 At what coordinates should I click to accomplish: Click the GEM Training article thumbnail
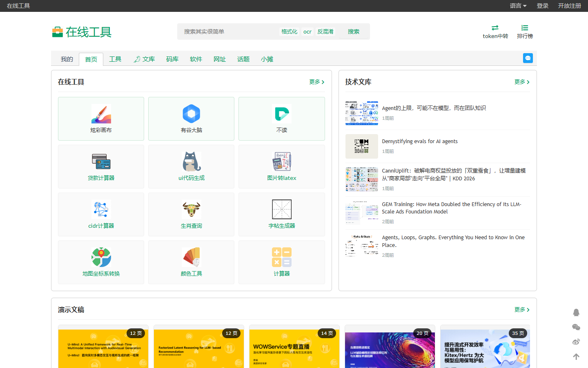362,213
